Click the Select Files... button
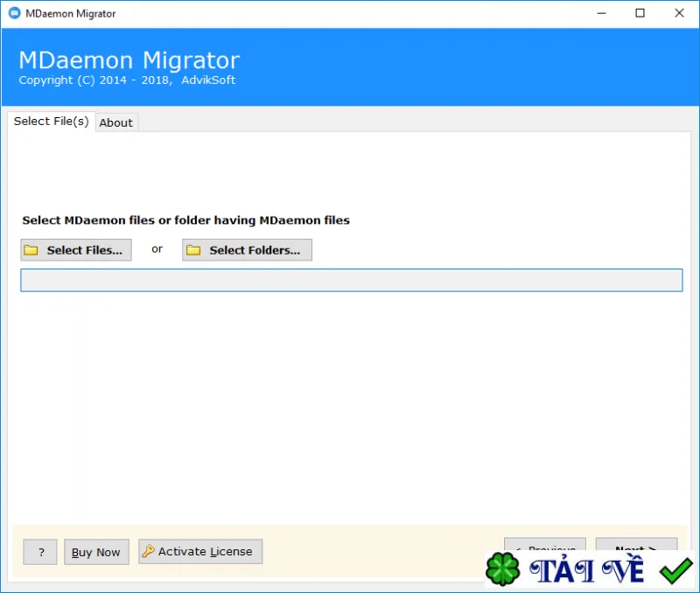The width and height of the screenshot is (700, 593). (76, 250)
